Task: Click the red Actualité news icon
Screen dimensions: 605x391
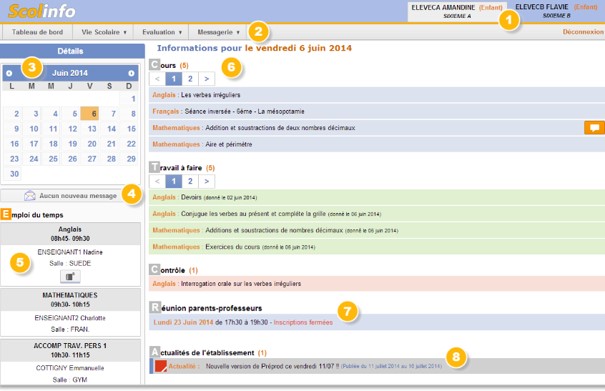Action: 161,366
